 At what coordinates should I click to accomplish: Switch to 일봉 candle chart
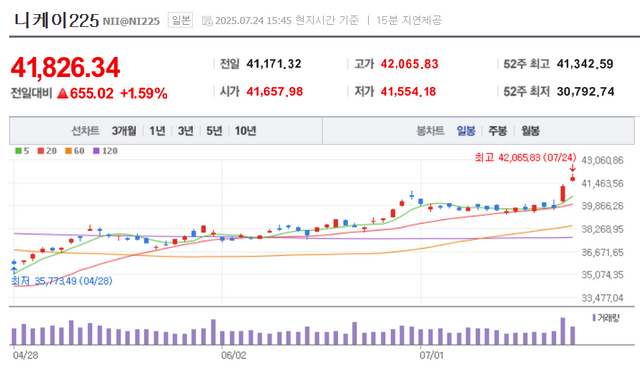466,131
